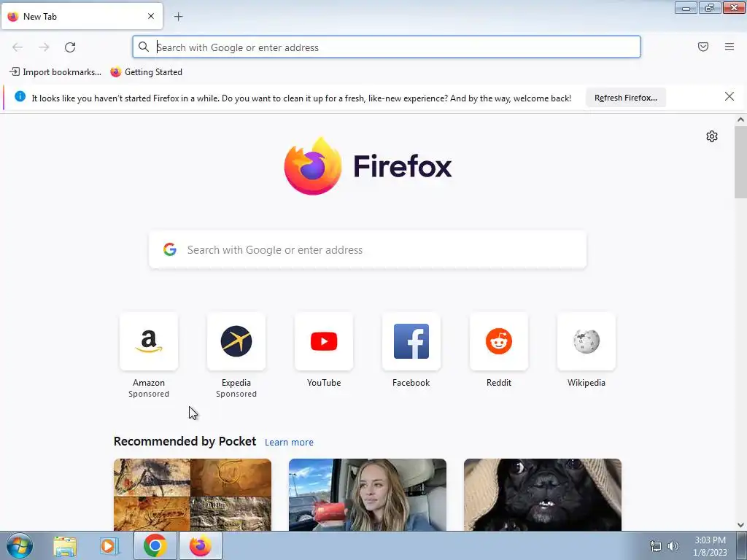The width and height of the screenshot is (747, 560).
Task: Click the Firefox taskbar button
Action: click(201, 545)
